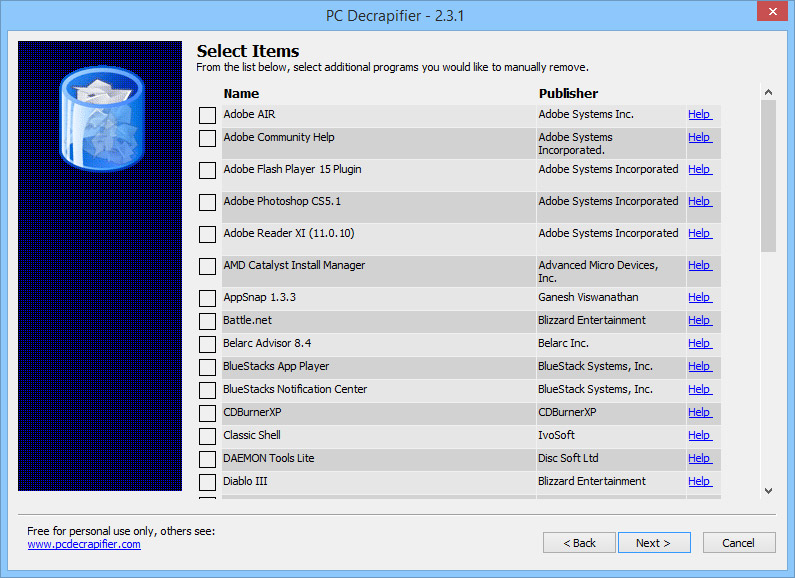Check the Adobe AIR checkbox

pos(207,115)
